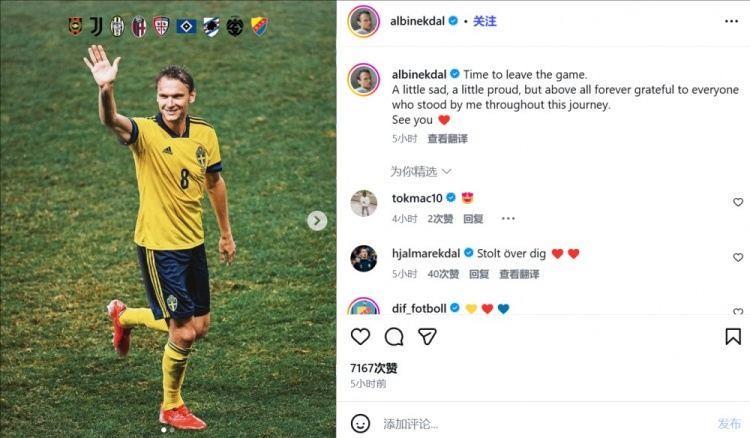Save the post with the bookmark icon
The width and height of the screenshot is (750, 438).
[733, 337]
